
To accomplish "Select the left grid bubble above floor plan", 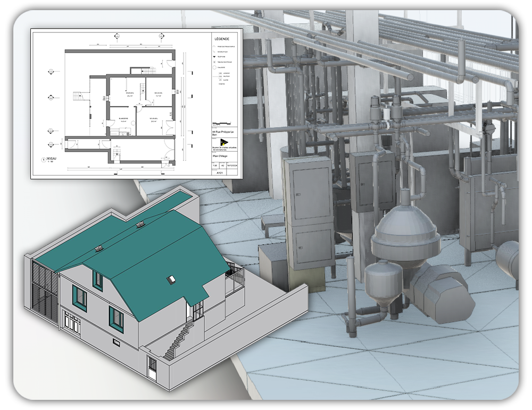I will (x=117, y=36).
